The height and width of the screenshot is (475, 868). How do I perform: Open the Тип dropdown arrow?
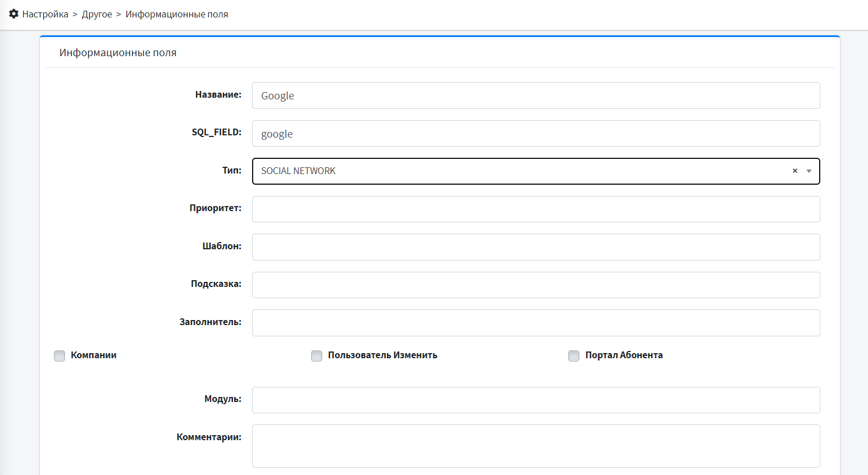click(x=808, y=171)
